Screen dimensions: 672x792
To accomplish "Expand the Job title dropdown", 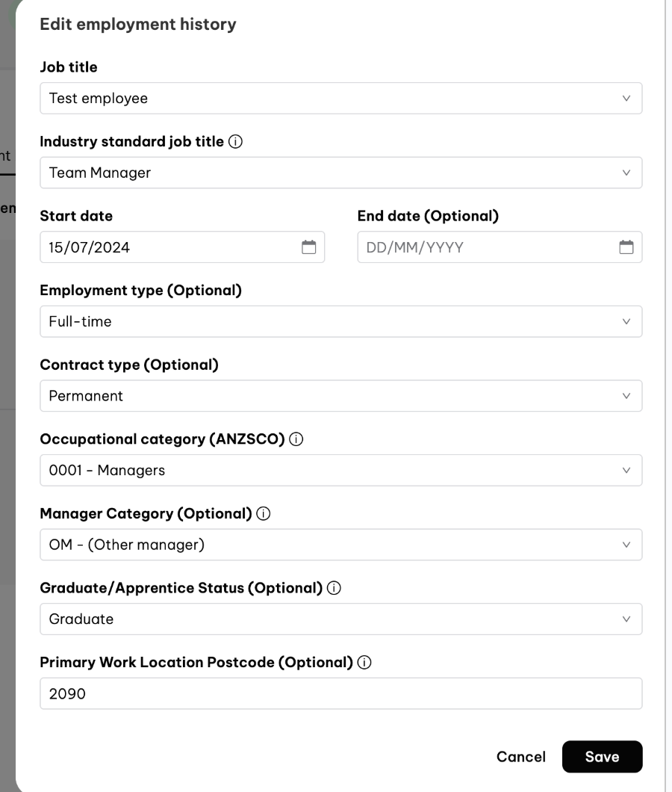I will pyautogui.click(x=340, y=98).
